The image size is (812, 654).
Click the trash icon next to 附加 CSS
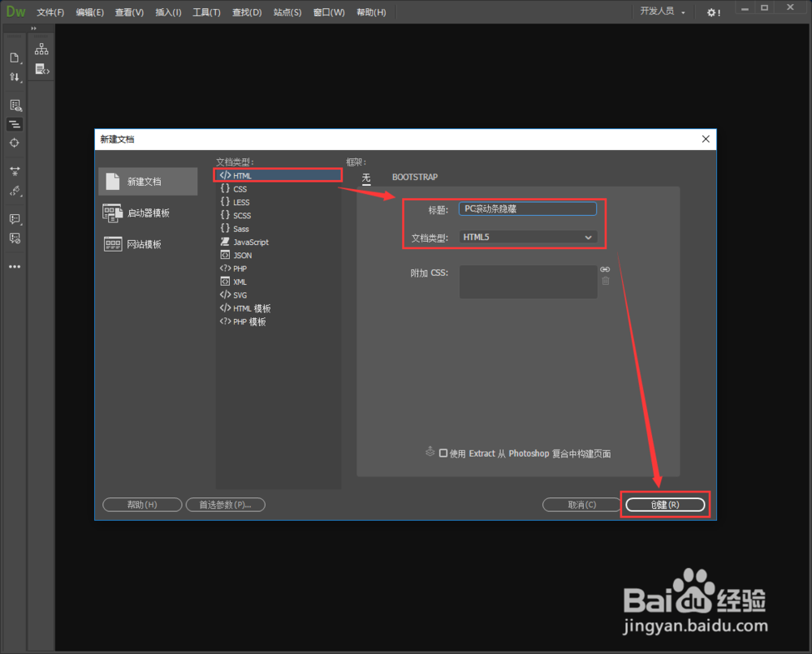pyautogui.click(x=606, y=281)
